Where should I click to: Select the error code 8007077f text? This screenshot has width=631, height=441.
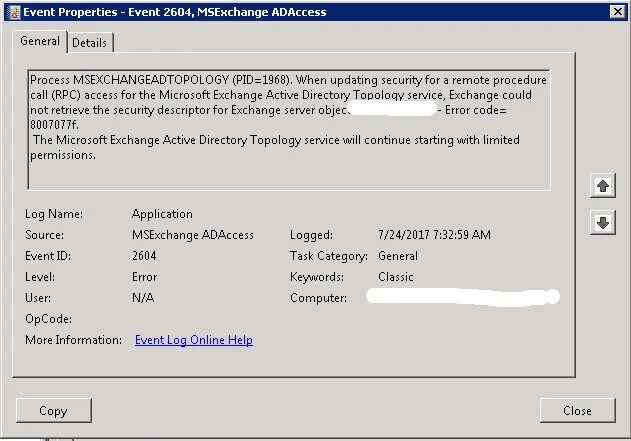(54, 125)
